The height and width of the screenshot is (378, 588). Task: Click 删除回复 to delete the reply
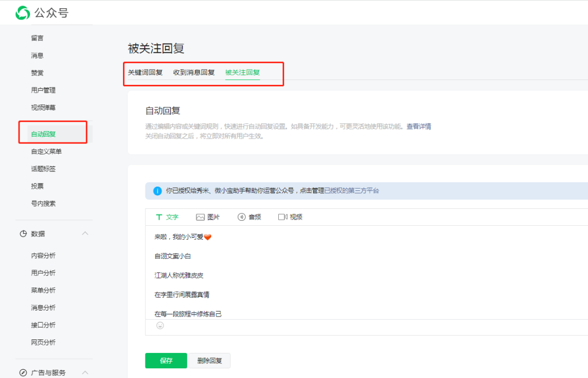click(210, 360)
